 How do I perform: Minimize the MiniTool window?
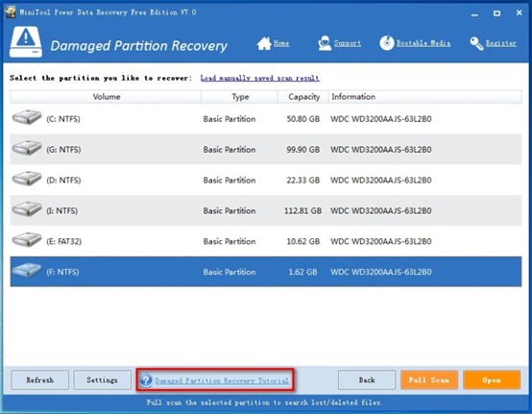(474, 13)
